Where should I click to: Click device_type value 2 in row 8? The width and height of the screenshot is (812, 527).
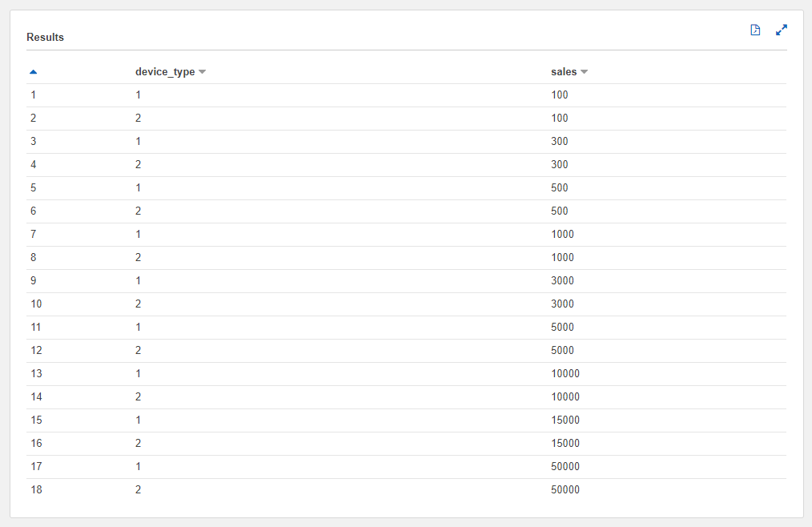click(139, 258)
